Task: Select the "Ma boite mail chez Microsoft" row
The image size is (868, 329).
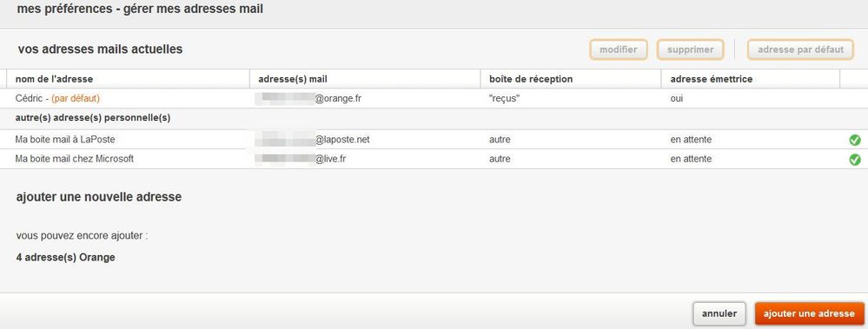Action: (x=434, y=159)
